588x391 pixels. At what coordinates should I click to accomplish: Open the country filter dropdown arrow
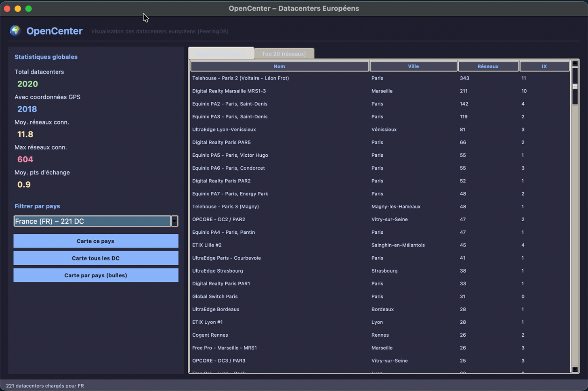point(174,221)
